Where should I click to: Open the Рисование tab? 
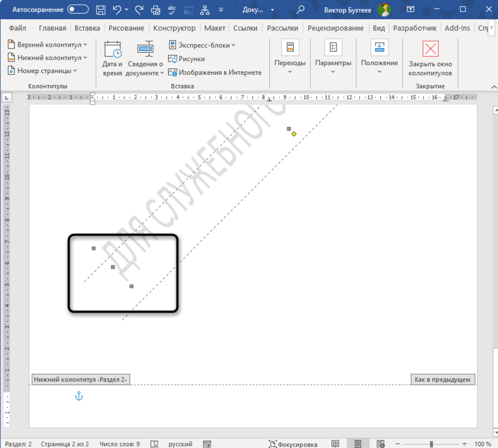126,28
